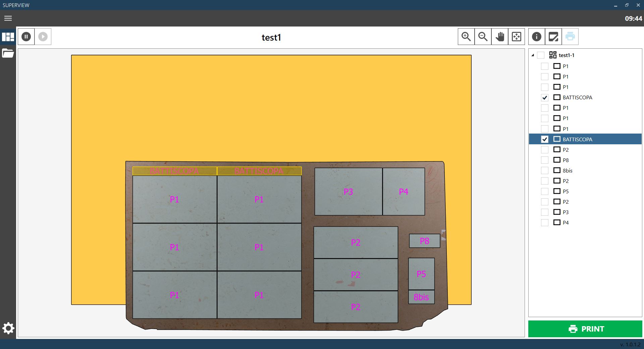Activate the pan hand tool

pos(500,37)
